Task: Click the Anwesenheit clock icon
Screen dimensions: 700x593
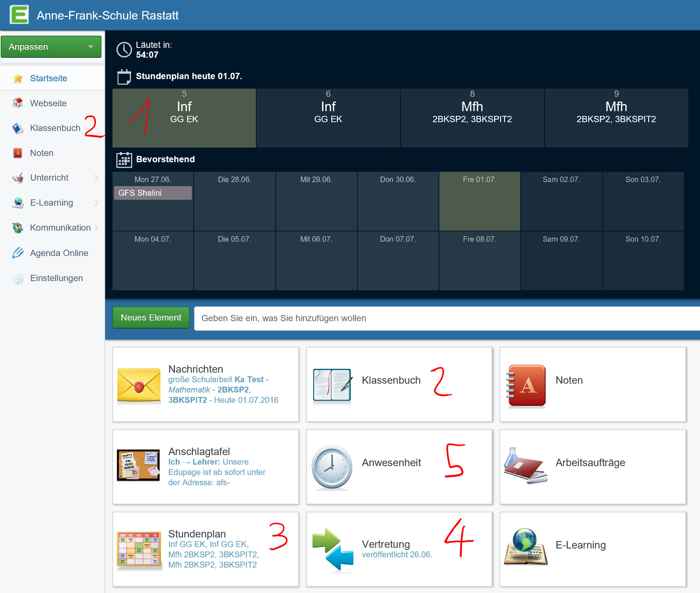Action: [331, 467]
